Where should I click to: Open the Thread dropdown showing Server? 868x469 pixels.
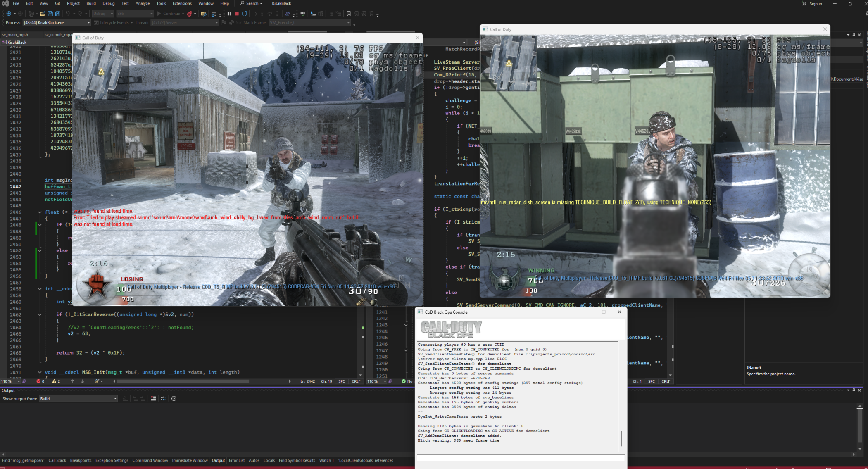[184, 23]
